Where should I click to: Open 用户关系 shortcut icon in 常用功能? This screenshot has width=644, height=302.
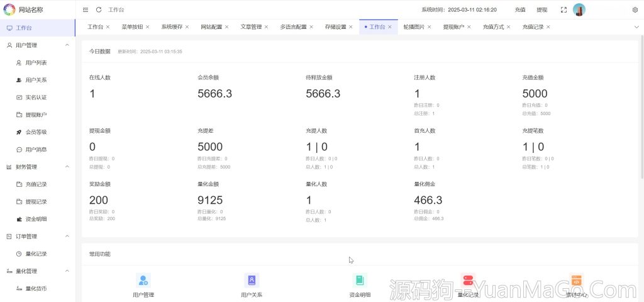pyautogui.click(x=252, y=280)
